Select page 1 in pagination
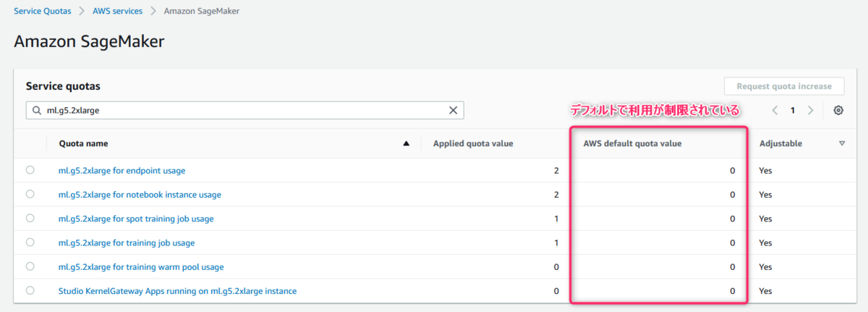The width and height of the screenshot is (868, 312). [793, 111]
